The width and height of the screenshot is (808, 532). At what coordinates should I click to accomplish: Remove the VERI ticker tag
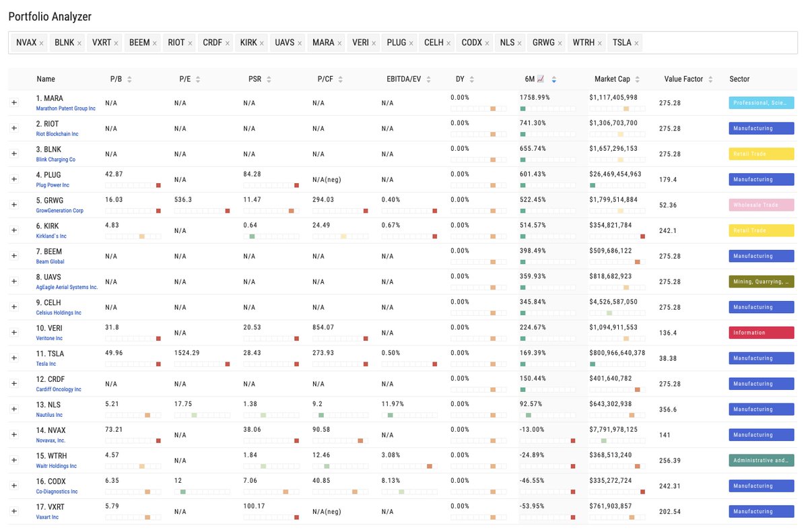coord(374,43)
